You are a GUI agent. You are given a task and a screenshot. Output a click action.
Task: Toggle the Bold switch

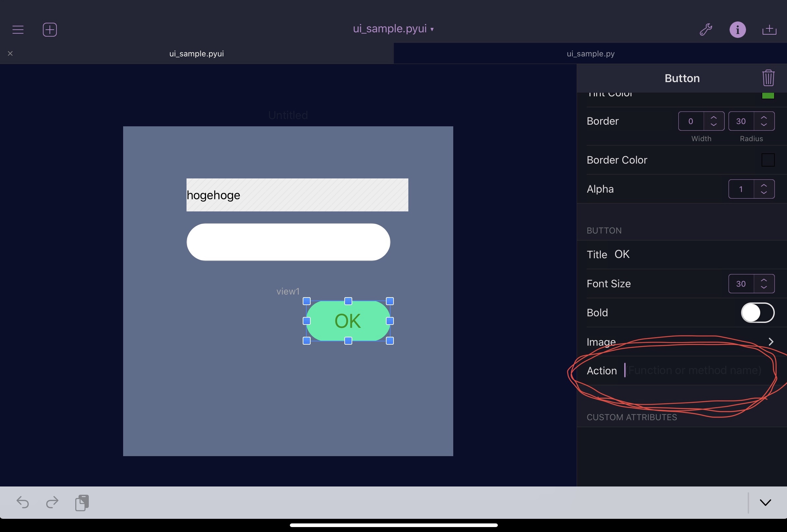(x=758, y=313)
